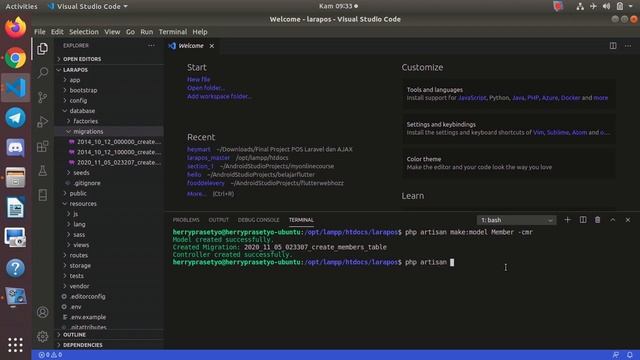Open the Source Control view
This screenshot has height=360, width=640.
42,97
